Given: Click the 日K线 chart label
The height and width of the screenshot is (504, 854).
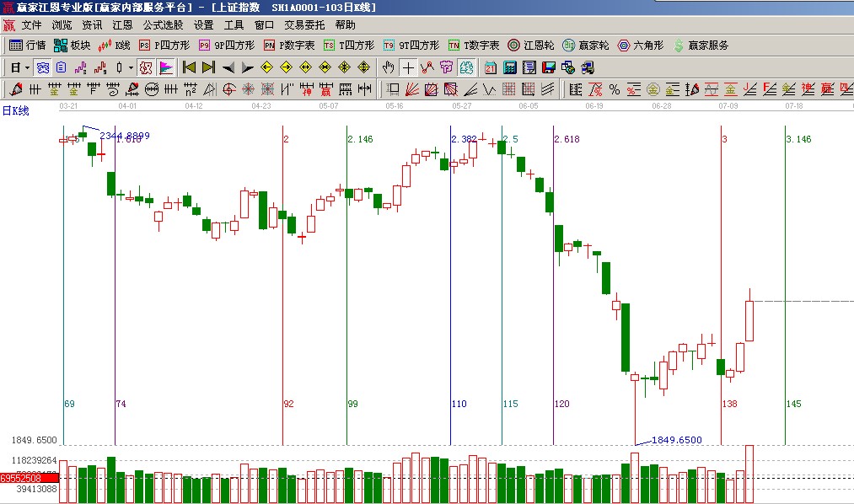Looking at the screenshot, I should (x=16, y=110).
